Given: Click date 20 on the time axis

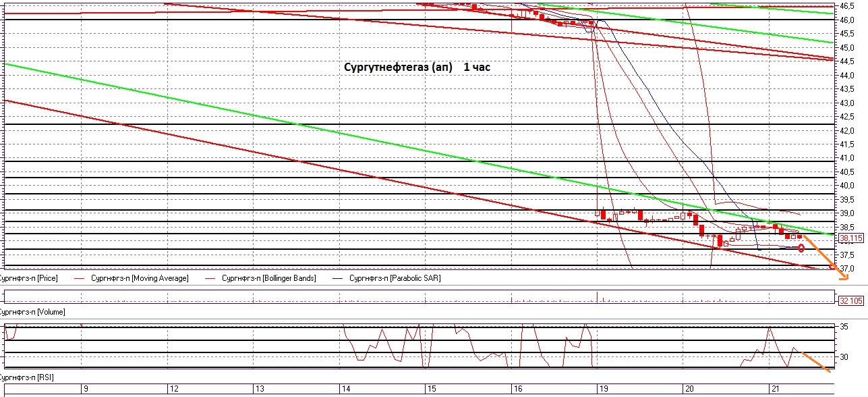Looking at the screenshot, I should pyautogui.click(x=690, y=389).
